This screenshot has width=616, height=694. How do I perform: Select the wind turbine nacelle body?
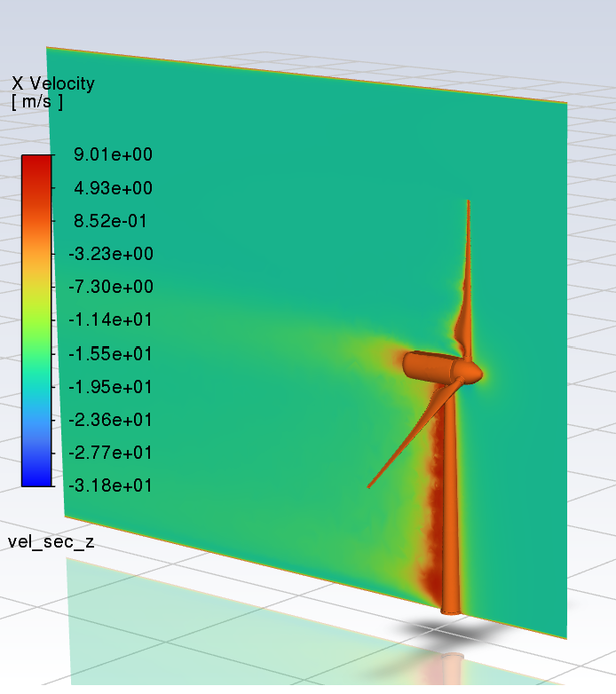(430, 367)
